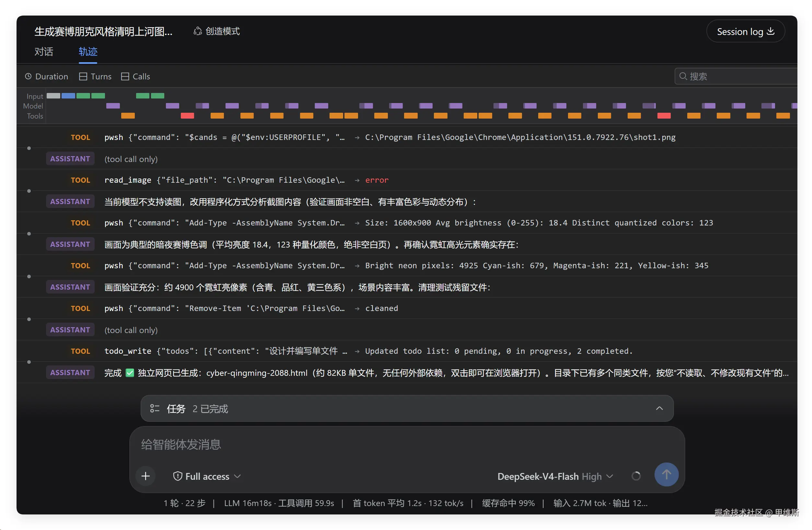Click the session title 生成赛博朋克风格清明上河图

(x=103, y=31)
